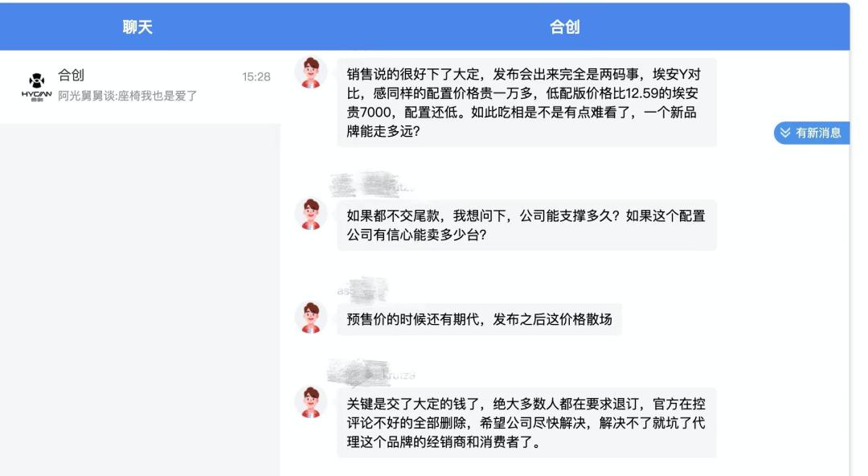Select the message asking "公司能支撑多久"
868x476 pixels.
click(526, 225)
